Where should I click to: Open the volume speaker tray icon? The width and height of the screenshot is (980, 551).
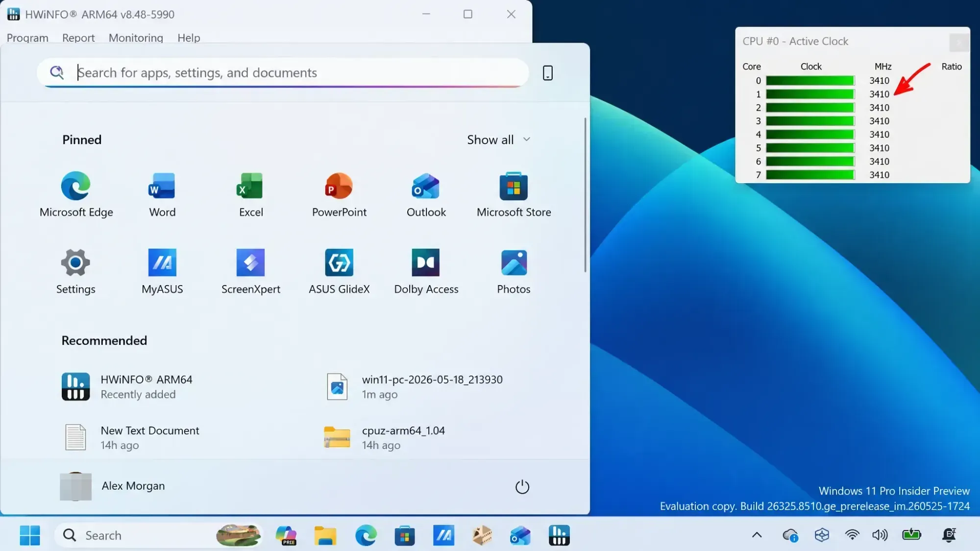point(880,535)
